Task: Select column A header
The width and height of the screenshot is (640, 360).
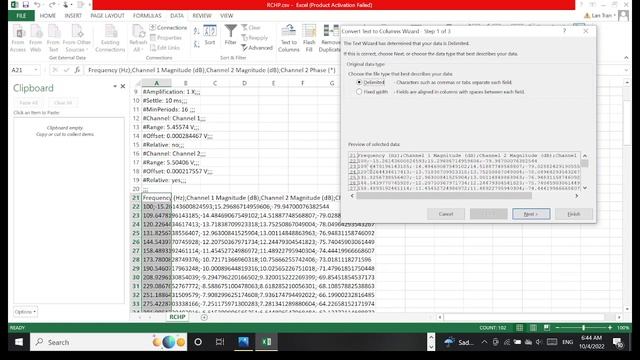Action: 156,83
